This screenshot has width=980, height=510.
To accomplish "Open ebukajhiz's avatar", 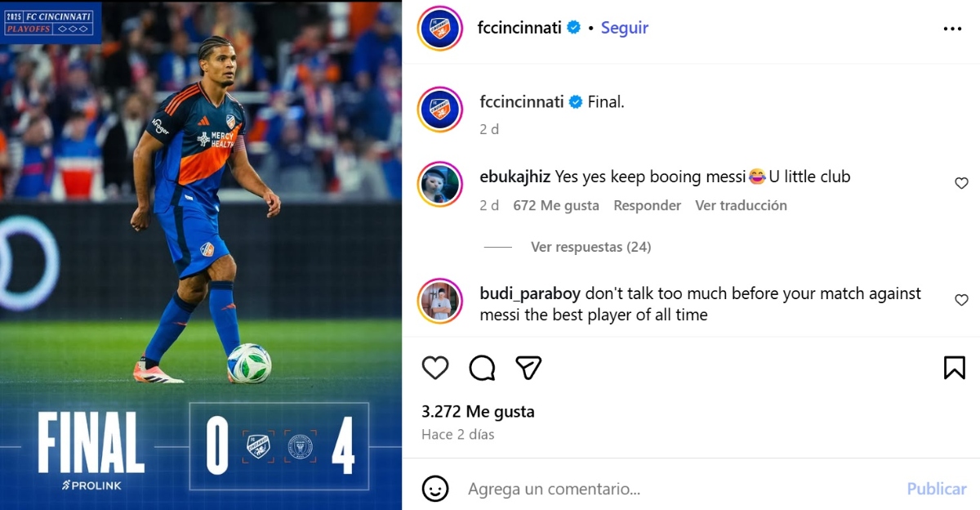I will [440, 184].
